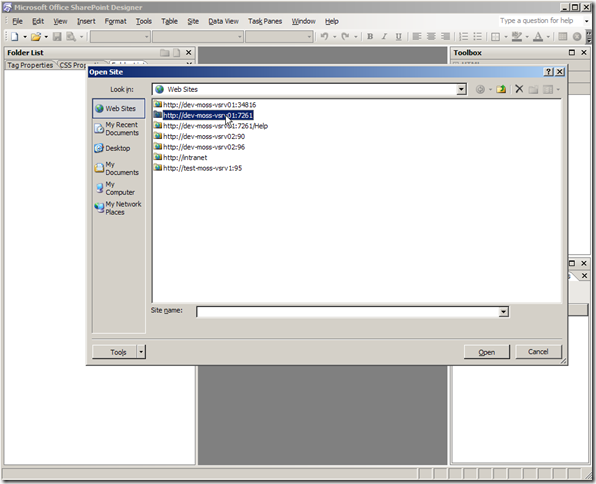Open the Help menu
Viewport: 596px width, 484px height.
(x=331, y=21)
